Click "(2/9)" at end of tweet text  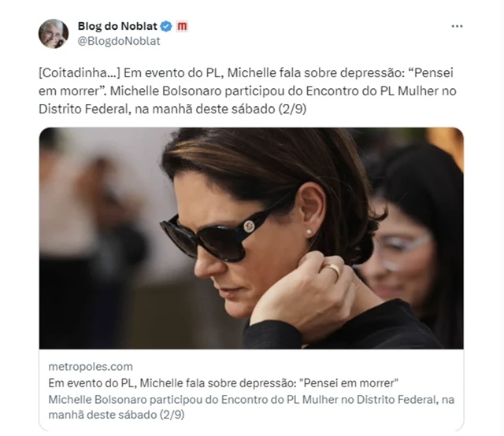292,109
